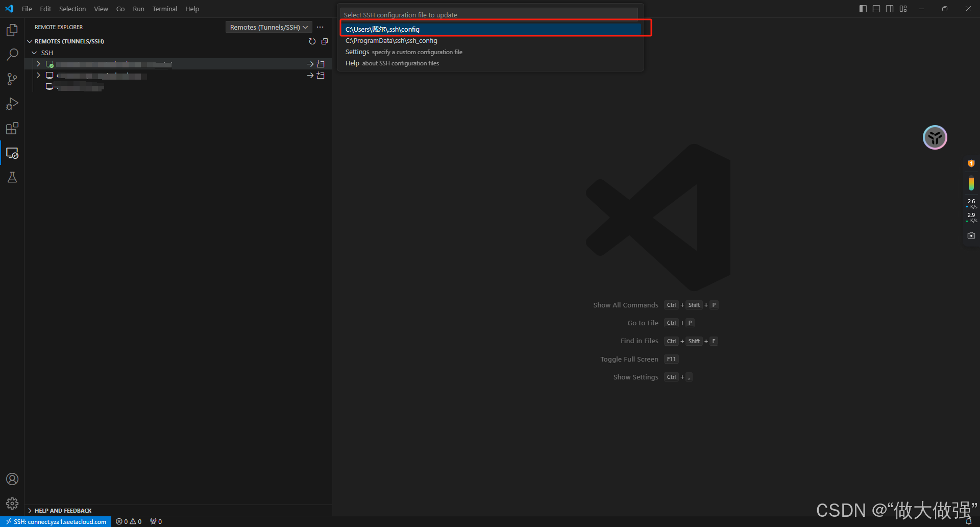Open the Remotes (Tunnels/SSH) dropdown
This screenshot has width=980, height=527.
(268, 27)
